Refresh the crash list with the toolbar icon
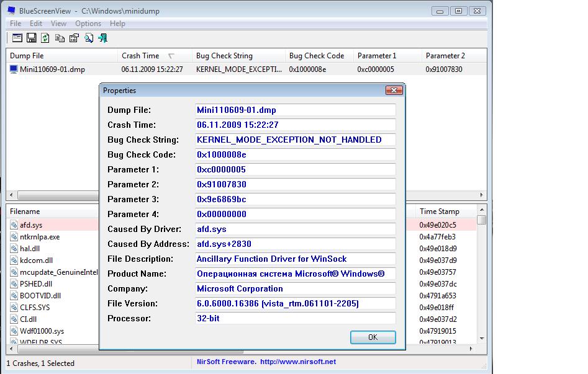588x374 pixels. pyautogui.click(x=45, y=38)
